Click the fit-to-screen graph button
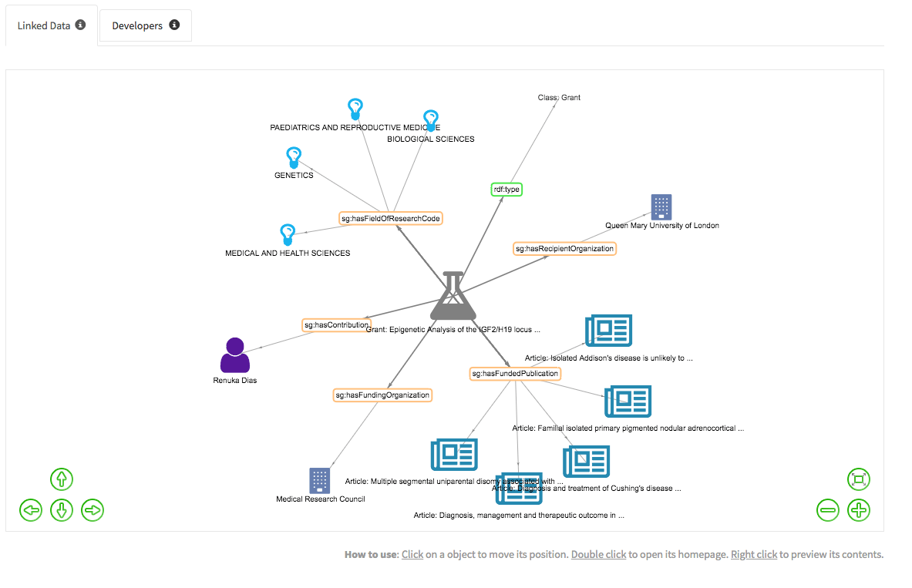This screenshot has width=912, height=588. pyautogui.click(x=858, y=479)
